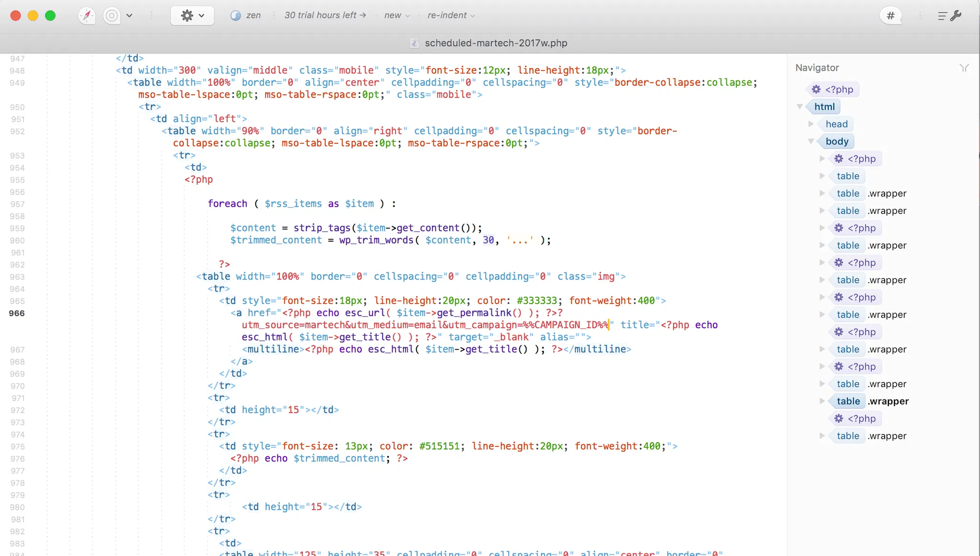Select the body element in Navigator
Viewport: 980px width, 556px height.
pyautogui.click(x=837, y=142)
